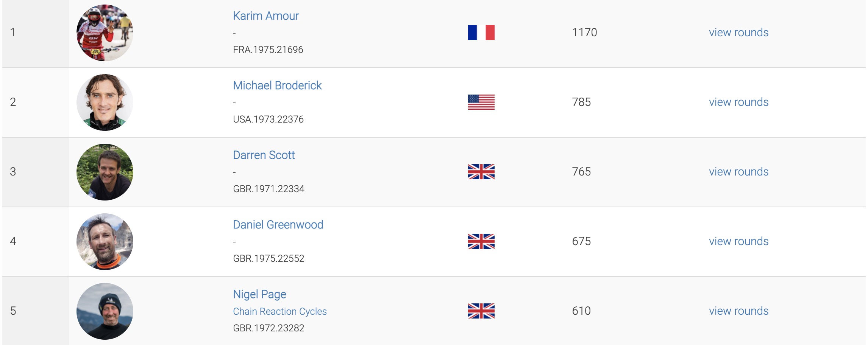Open the Nigel Page rider link
Screen dimensions: 868x345
(259, 294)
